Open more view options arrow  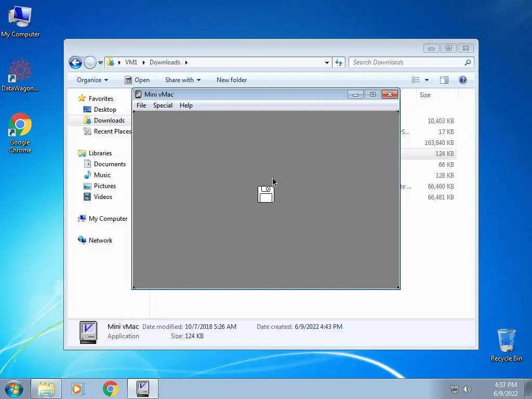point(427,80)
